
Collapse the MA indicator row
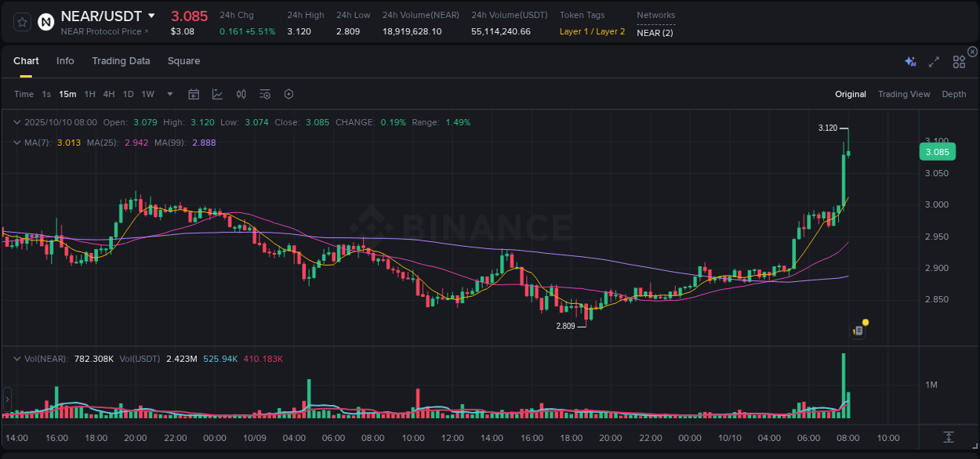click(x=17, y=142)
